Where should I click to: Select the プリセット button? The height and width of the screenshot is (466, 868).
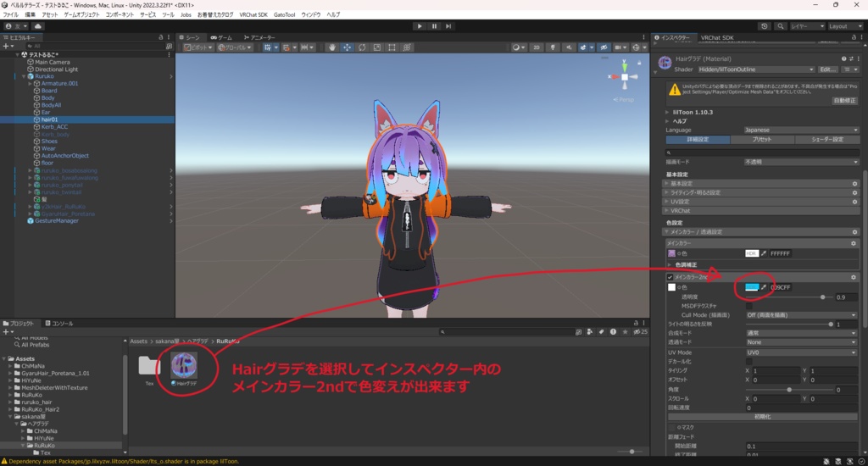[762, 140]
